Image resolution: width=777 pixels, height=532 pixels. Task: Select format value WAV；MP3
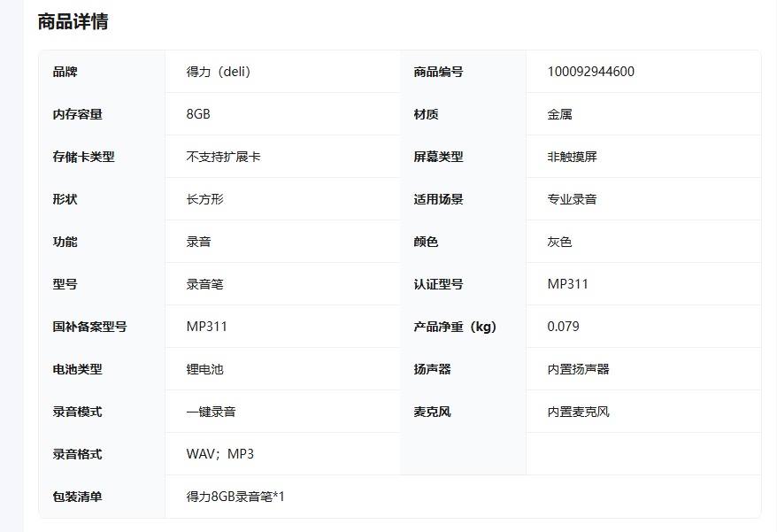click(x=220, y=454)
